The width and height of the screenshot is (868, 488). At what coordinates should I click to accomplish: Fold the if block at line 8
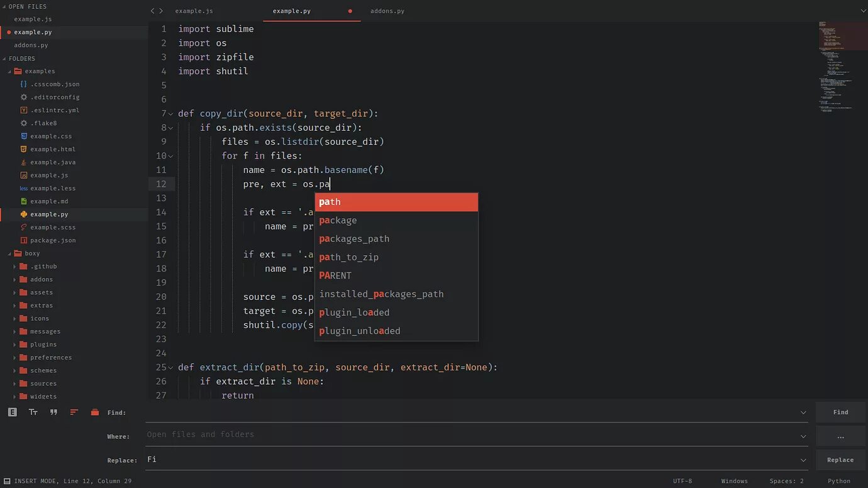point(171,128)
